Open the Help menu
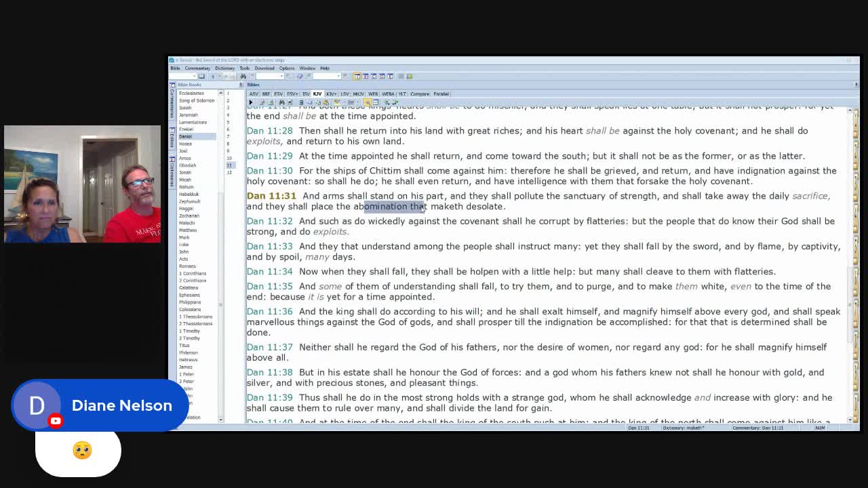The height and width of the screenshot is (488, 868). click(x=325, y=68)
